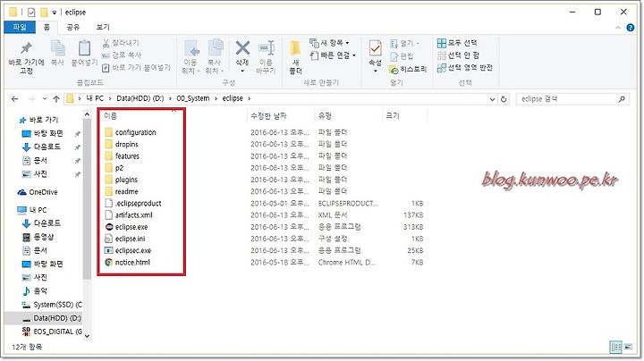Click Data(HDD) (D:) in address path

(140, 98)
